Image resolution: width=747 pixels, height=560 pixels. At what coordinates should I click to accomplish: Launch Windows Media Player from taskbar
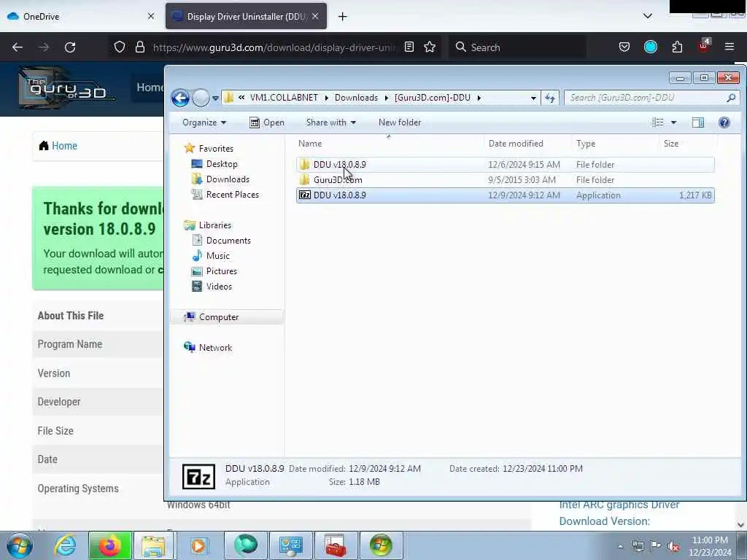(198, 545)
